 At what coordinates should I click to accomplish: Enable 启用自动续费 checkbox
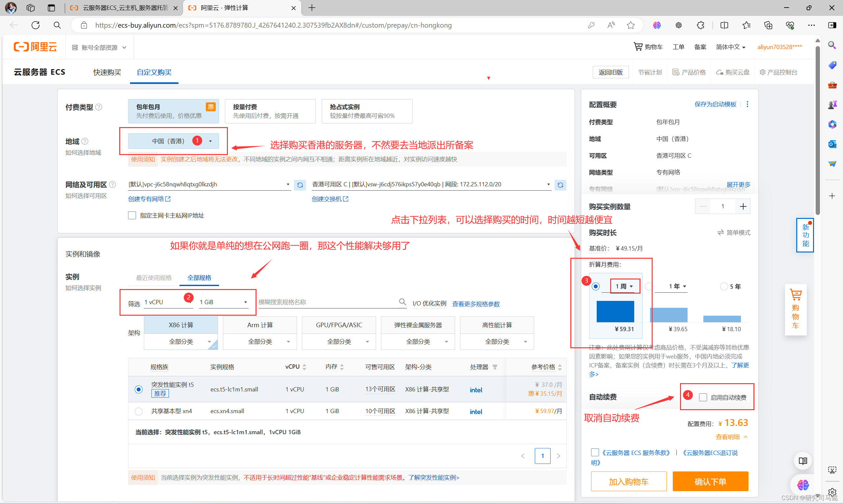(703, 397)
